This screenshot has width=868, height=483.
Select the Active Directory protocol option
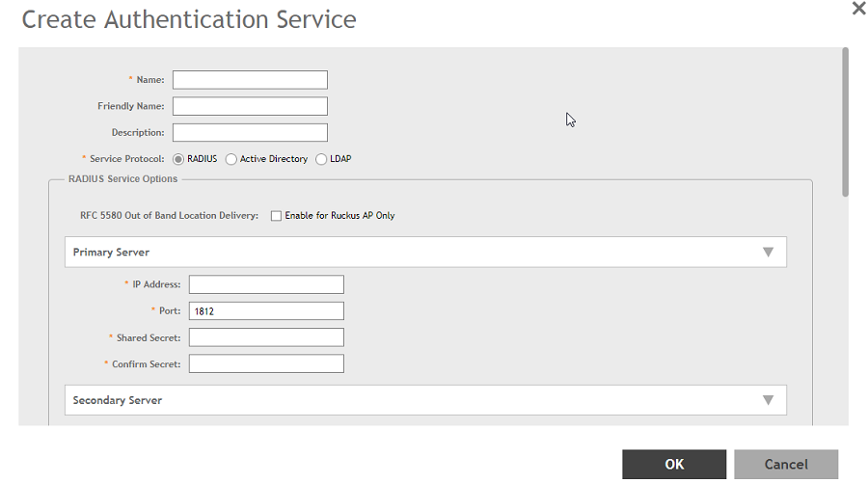tap(231, 159)
